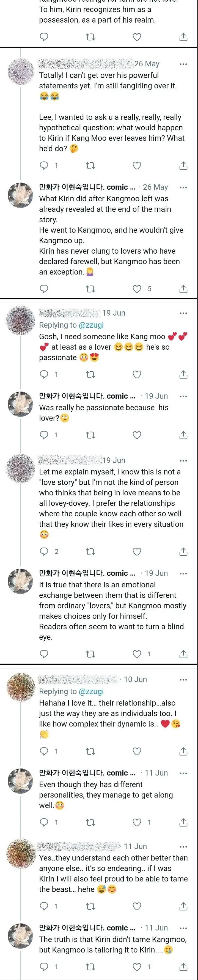The width and height of the screenshot is (198, 980).
Task: Share the 'Gosh, I need someone like Kang moo' tweet
Action: pyautogui.click(x=183, y=374)
